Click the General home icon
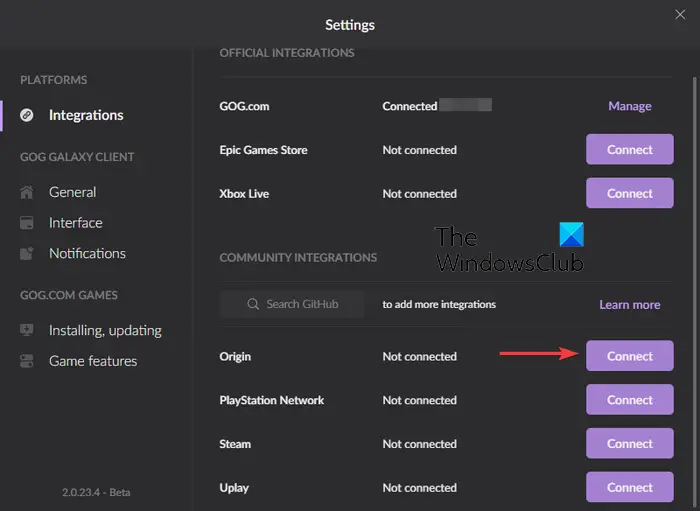The image size is (700, 511). pyautogui.click(x=26, y=192)
